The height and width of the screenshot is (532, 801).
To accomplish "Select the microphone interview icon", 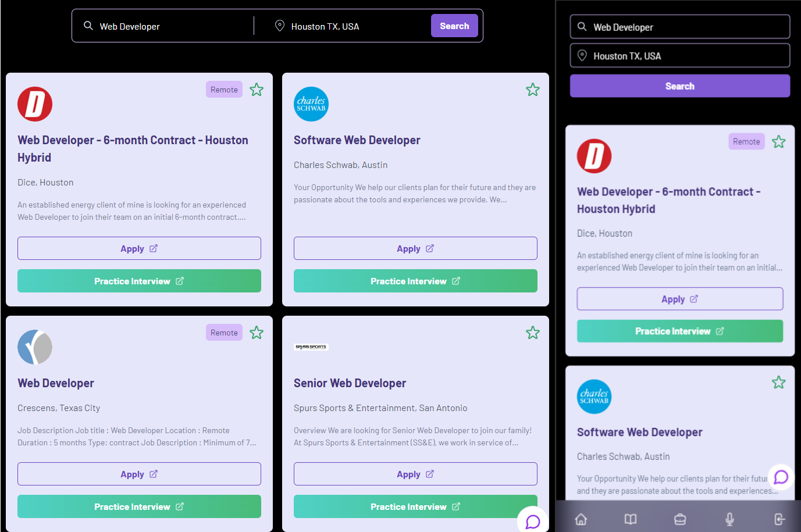I will [x=729, y=519].
